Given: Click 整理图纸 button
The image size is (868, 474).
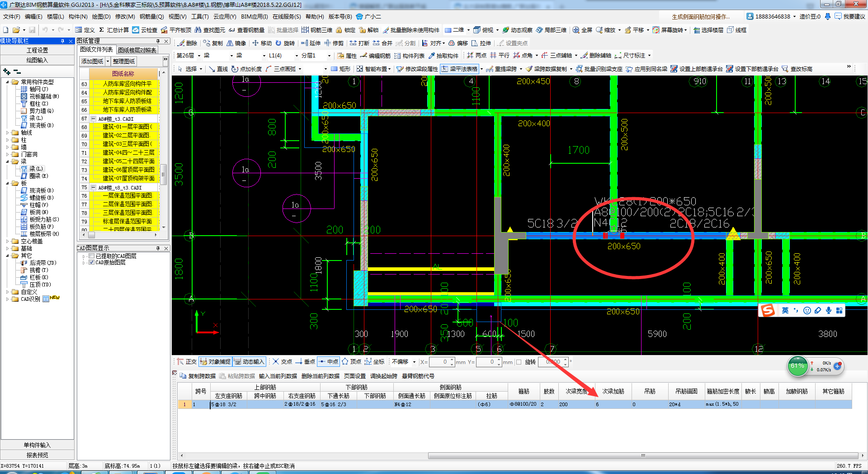Looking at the screenshot, I should tap(124, 61).
